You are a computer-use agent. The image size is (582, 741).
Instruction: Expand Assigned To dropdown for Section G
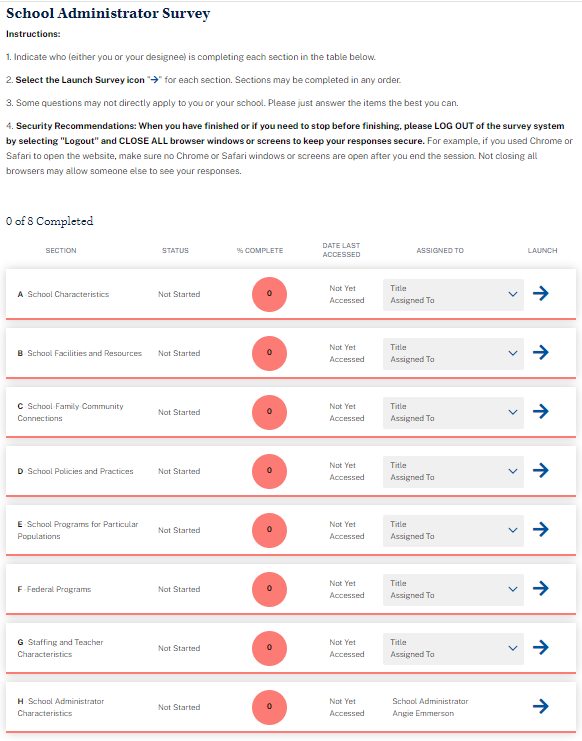453,649
